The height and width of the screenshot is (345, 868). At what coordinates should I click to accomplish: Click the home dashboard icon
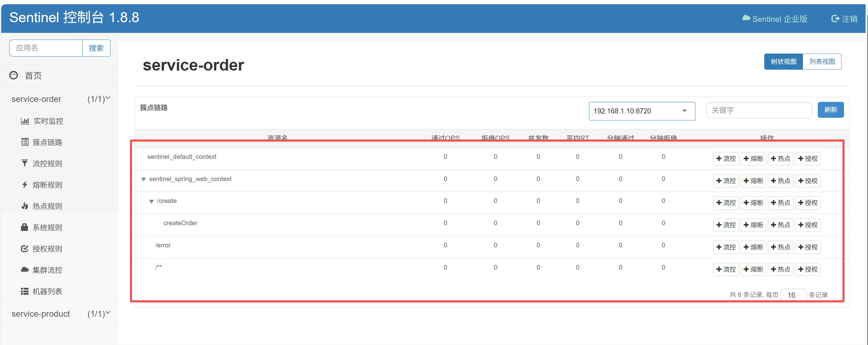[x=13, y=75]
